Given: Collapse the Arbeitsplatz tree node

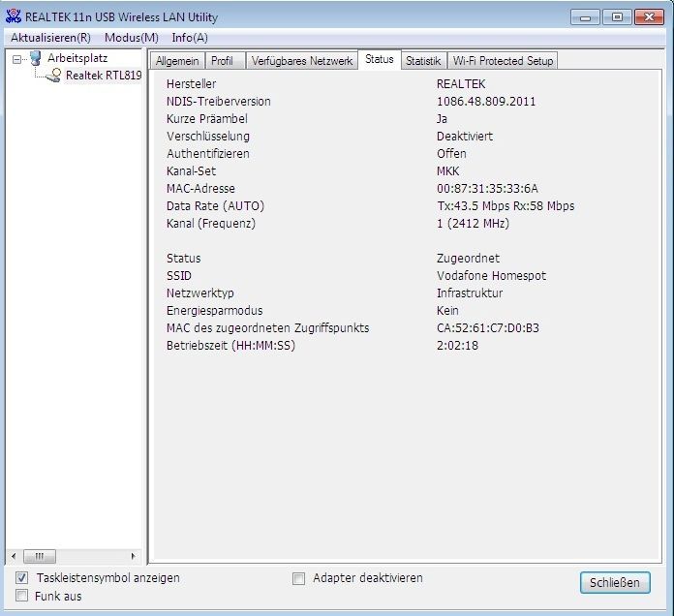Looking at the screenshot, I should [16, 59].
